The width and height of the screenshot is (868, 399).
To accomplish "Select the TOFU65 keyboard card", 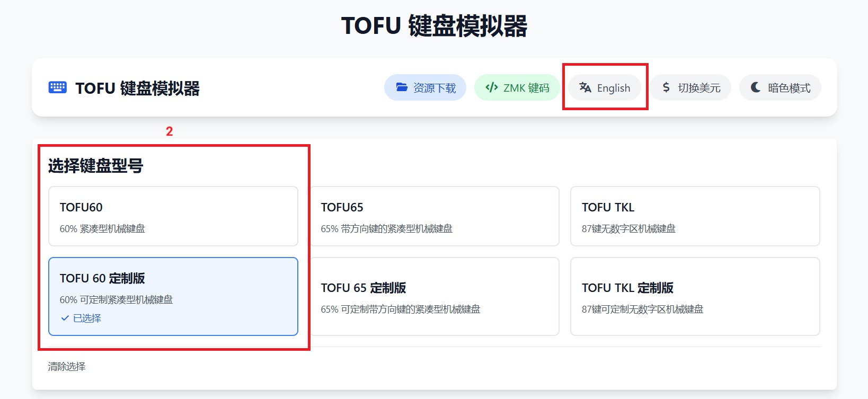I will click(x=435, y=216).
